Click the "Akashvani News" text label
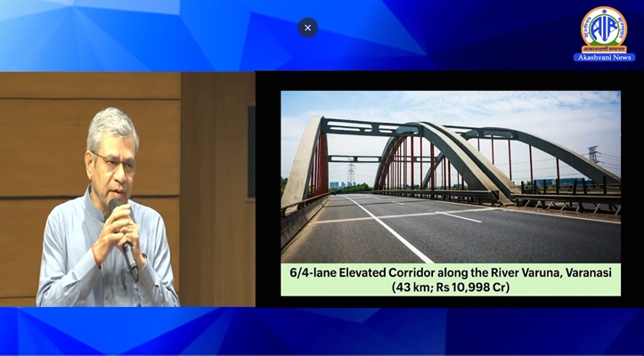Image resolution: width=644 pixels, height=356 pixels. (x=604, y=58)
